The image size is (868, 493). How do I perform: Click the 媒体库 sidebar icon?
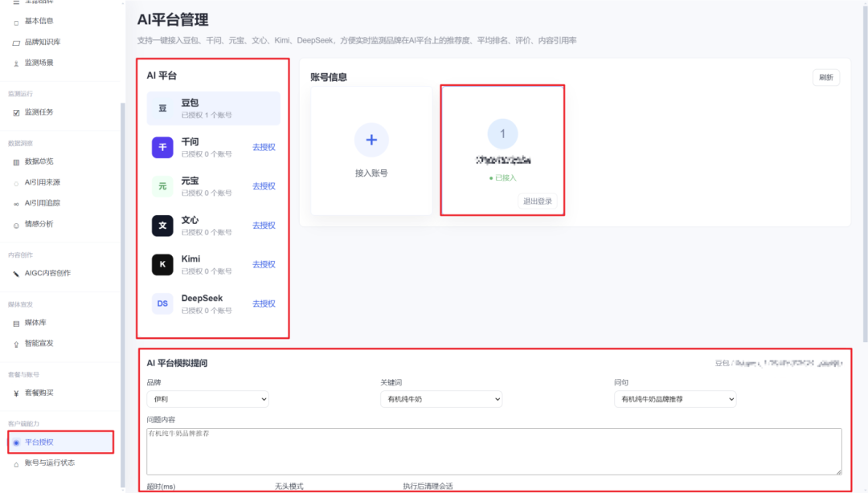(16, 323)
